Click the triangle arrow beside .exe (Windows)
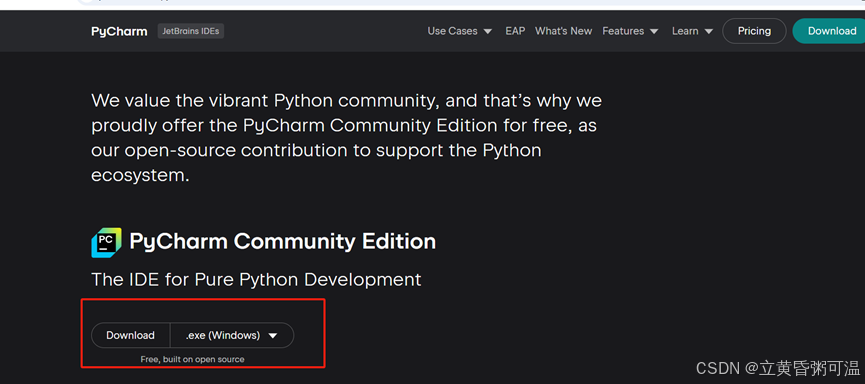The width and height of the screenshot is (865, 384). [273, 335]
